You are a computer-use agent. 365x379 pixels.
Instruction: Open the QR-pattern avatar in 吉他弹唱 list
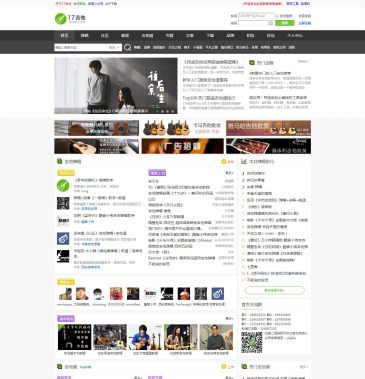[x=63, y=203]
